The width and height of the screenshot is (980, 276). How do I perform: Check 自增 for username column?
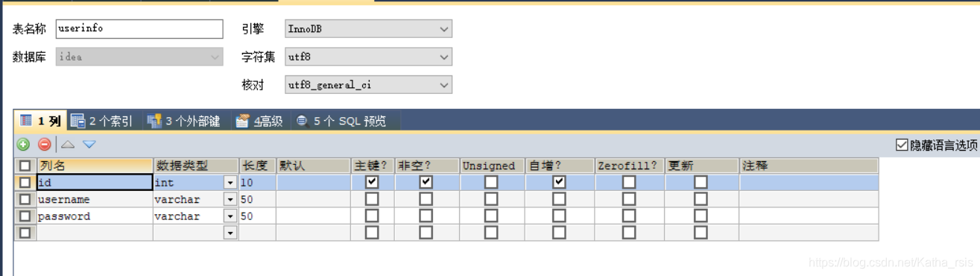click(559, 199)
